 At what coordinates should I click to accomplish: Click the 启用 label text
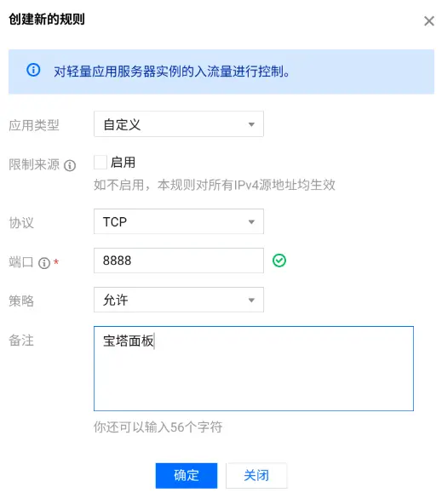[123, 163]
